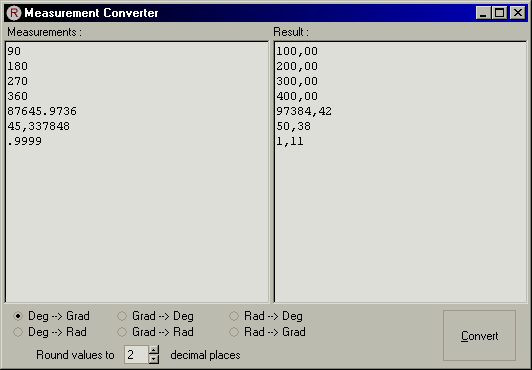The image size is (532, 370).
Task: Click the decimal places number field
Action: click(136, 355)
